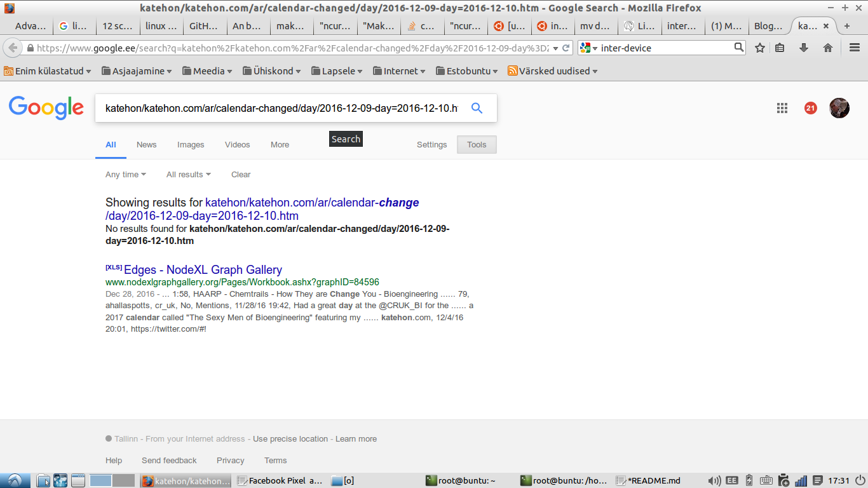Open the Firefox hamburger menu
868x488 pixels.
tap(855, 48)
